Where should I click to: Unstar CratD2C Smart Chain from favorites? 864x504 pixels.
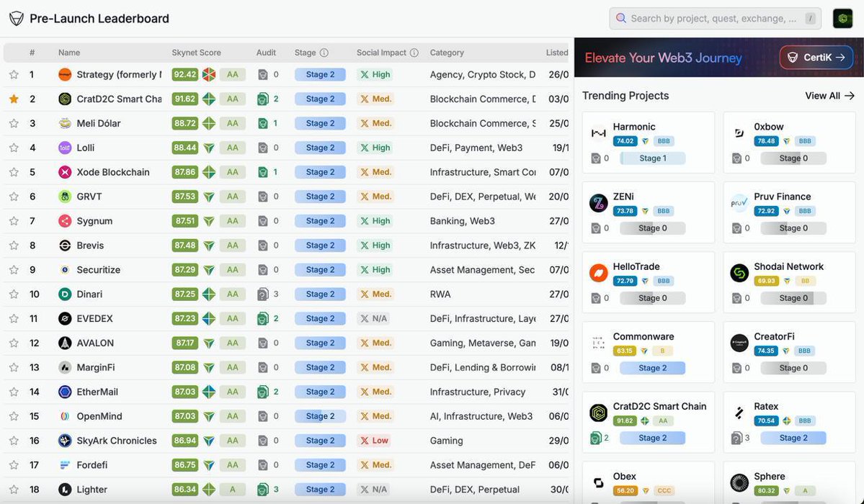(x=14, y=99)
